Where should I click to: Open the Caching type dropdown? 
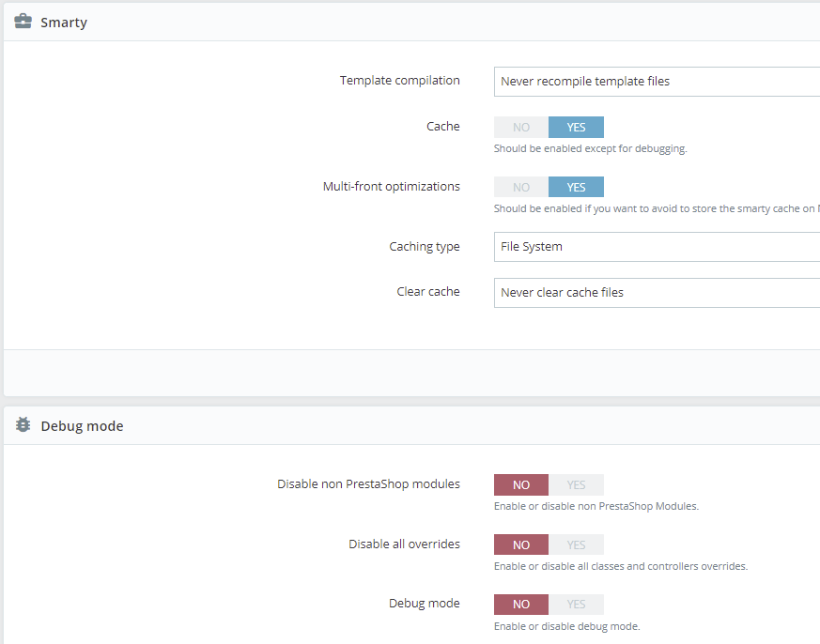656,247
